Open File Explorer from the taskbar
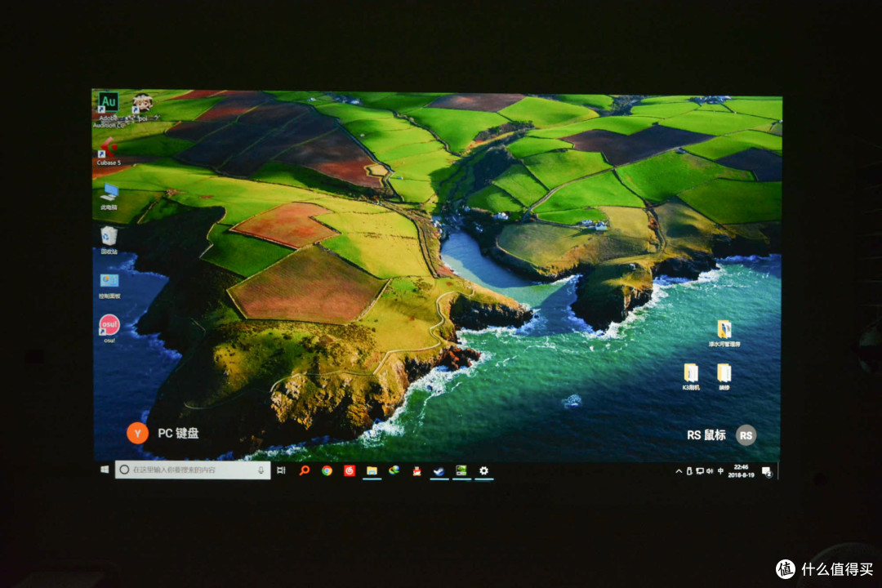This screenshot has height=588, width=882. pyautogui.click(x=372, y=471)
